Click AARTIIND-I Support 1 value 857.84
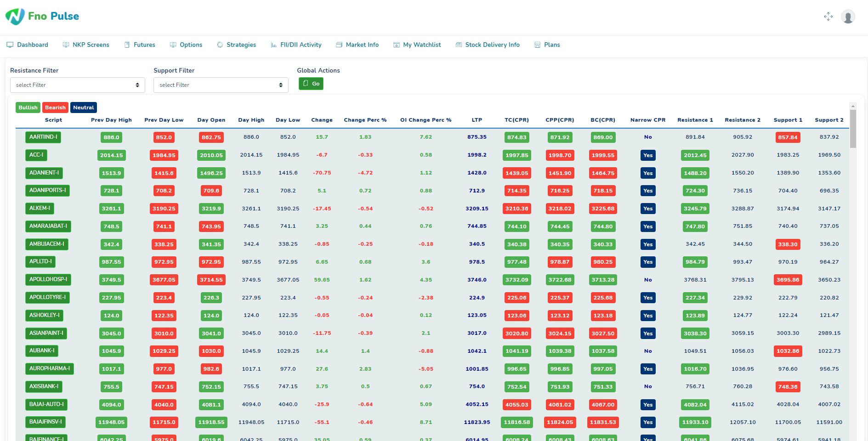Image resolution: width=868 pixels, height=441 pixels. click(788, 137)
